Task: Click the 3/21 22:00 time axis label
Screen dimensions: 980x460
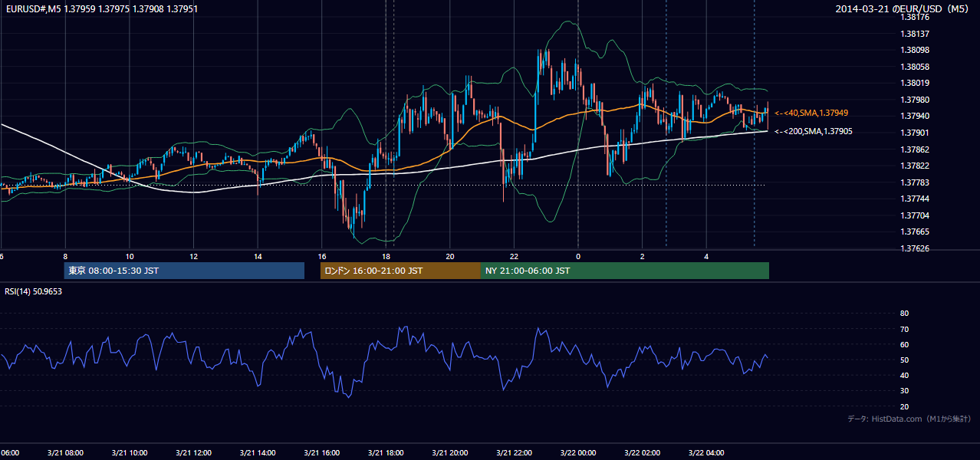Action: pyautogui.click(x=514, y=453)
